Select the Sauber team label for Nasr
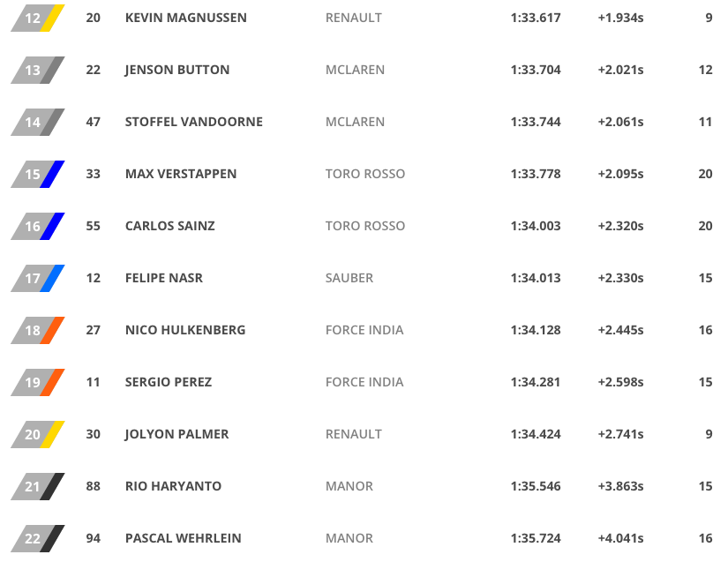The image size is (728, 562). pyautogui.click(x=349, y=278)
